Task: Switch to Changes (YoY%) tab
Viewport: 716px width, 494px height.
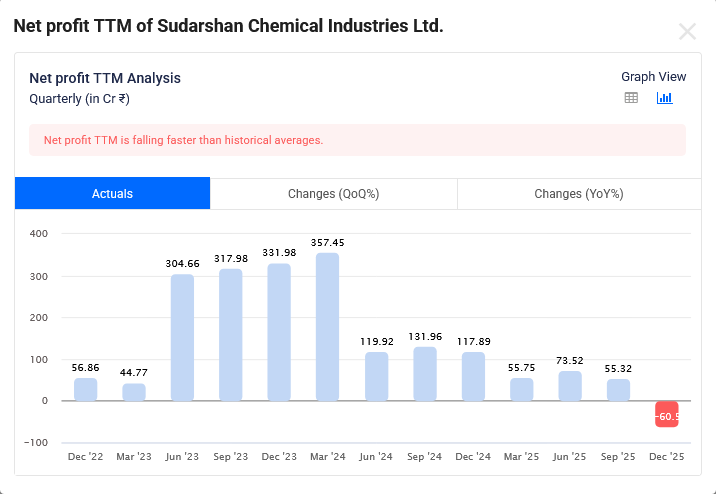Action: coord(578,194)
